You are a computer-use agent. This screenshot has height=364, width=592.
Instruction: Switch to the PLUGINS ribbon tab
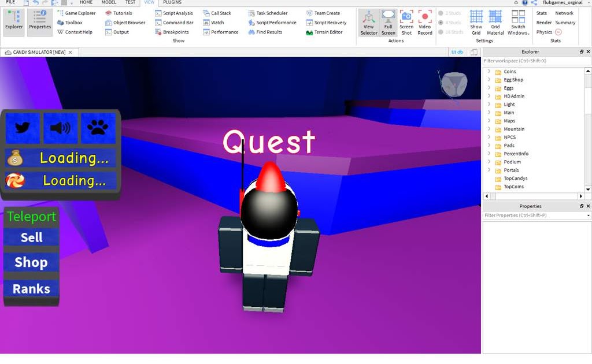[x=172, y=2]
